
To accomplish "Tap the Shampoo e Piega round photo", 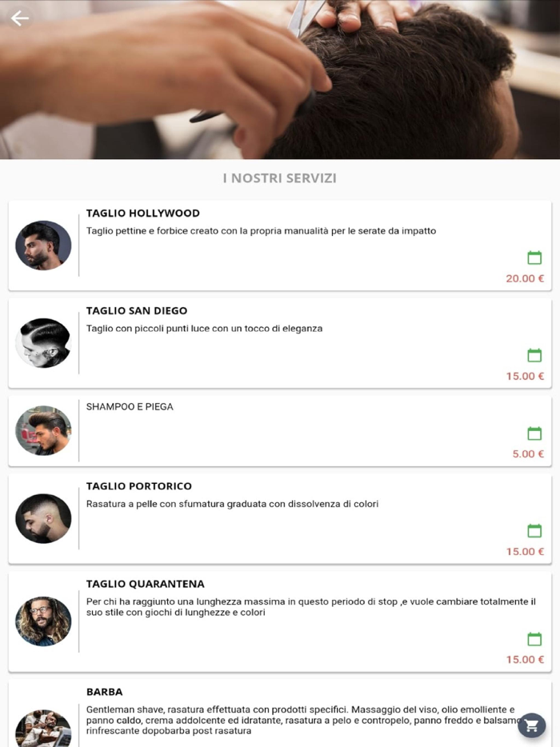I will 43,430.
